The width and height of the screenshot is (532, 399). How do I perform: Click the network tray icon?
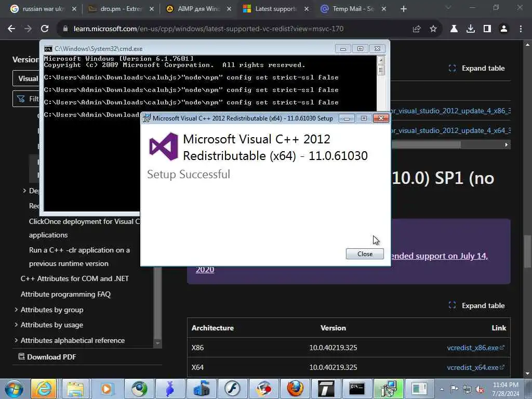(467, 390)
